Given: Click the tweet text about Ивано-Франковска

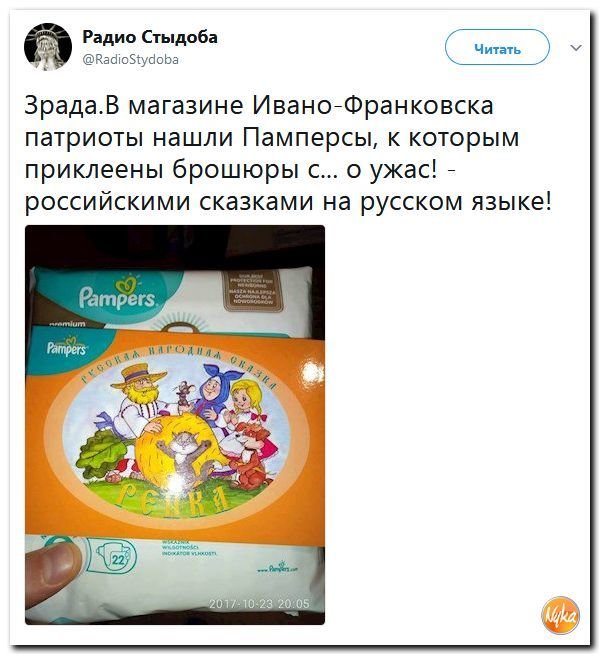Looking at the screenshot, I should (x=289, y=154).
